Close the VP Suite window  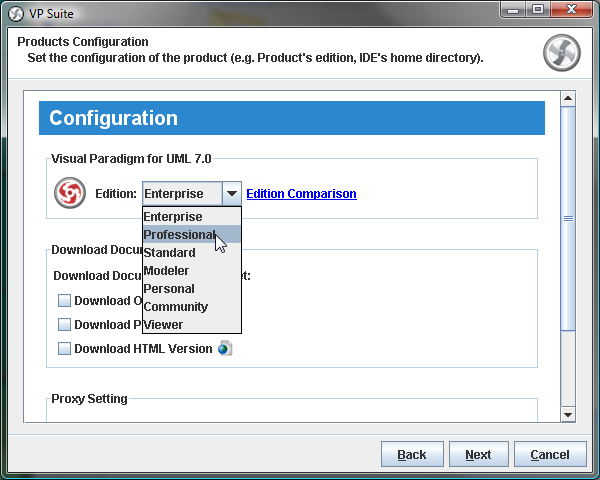(x=571, y=10)
